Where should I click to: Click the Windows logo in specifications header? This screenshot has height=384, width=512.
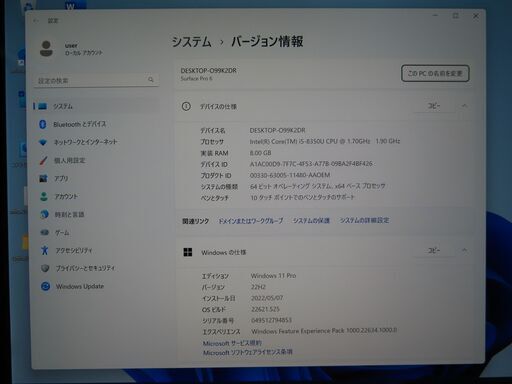188,252
